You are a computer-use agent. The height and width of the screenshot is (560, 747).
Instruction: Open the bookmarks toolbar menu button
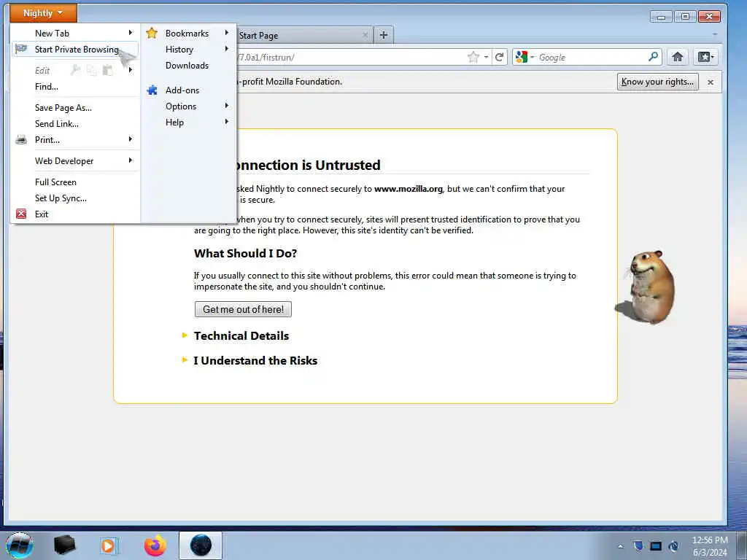point(705,57)
